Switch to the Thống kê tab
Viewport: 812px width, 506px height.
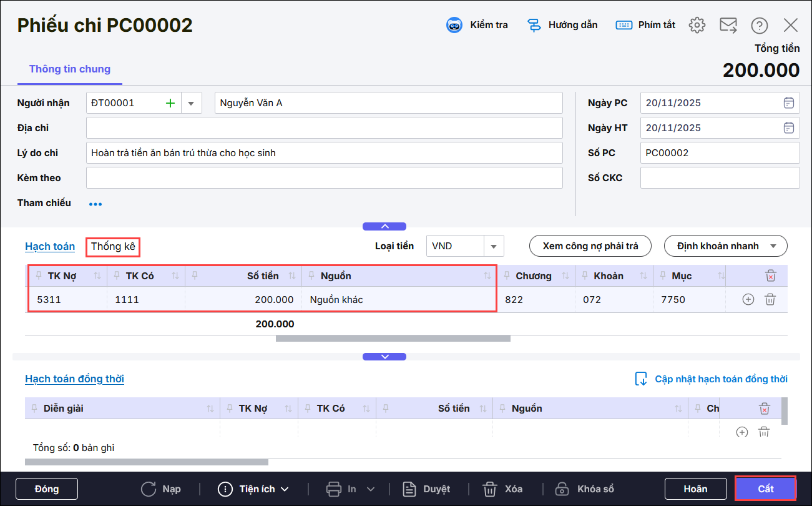pos(113,246)
